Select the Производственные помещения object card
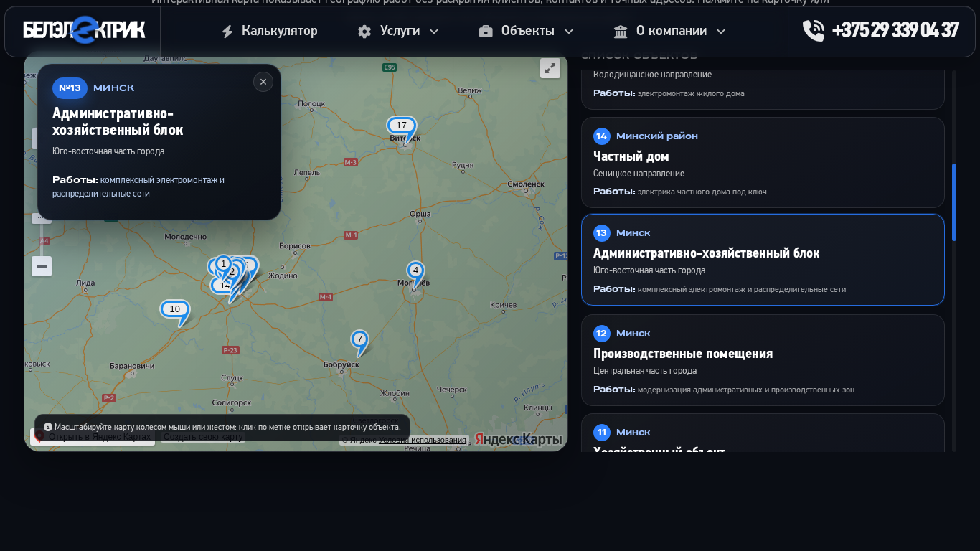Screen dimensions: 980x551 (x=763, y=360)
